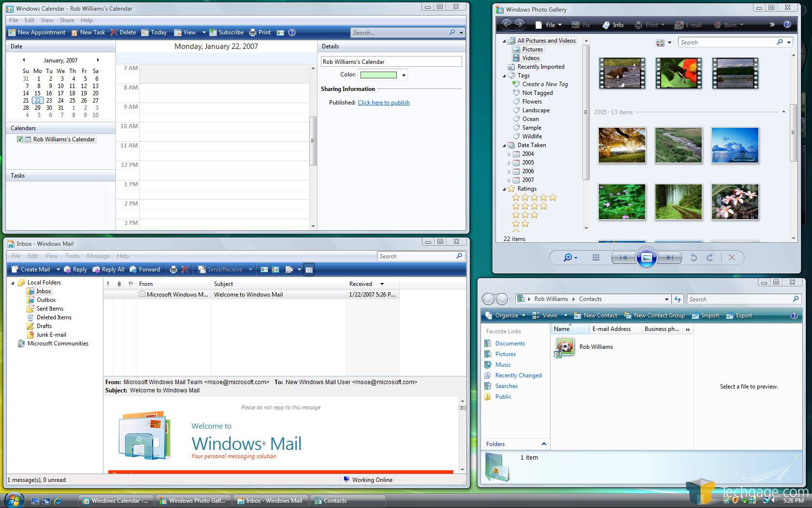Open the calendar Color dropdown

[x=404, y=75]
